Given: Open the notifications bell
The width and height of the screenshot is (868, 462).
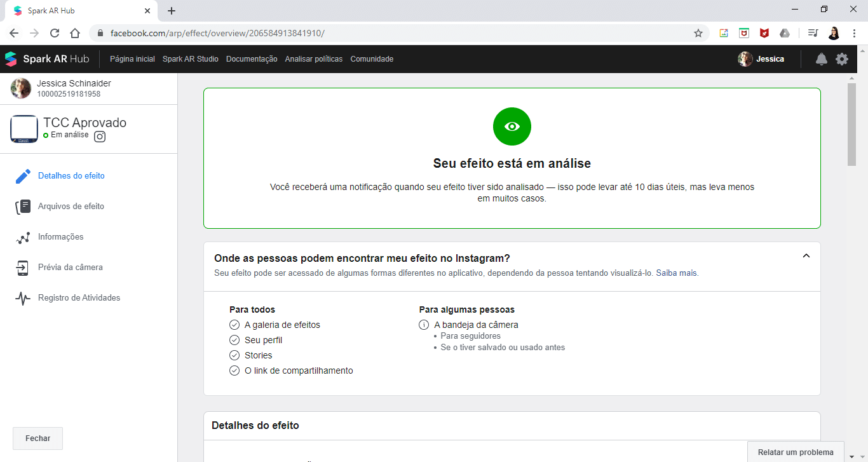Looking at the screenshot, I should point(822,59).
